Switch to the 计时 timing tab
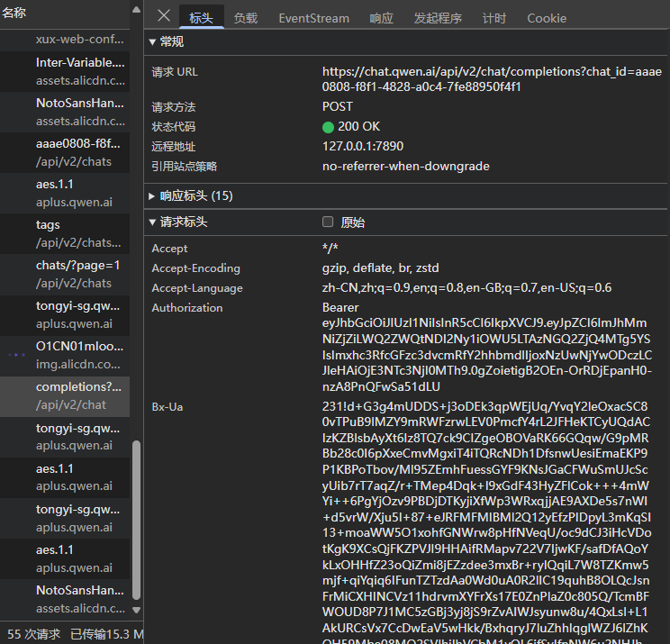 point(493,18)
